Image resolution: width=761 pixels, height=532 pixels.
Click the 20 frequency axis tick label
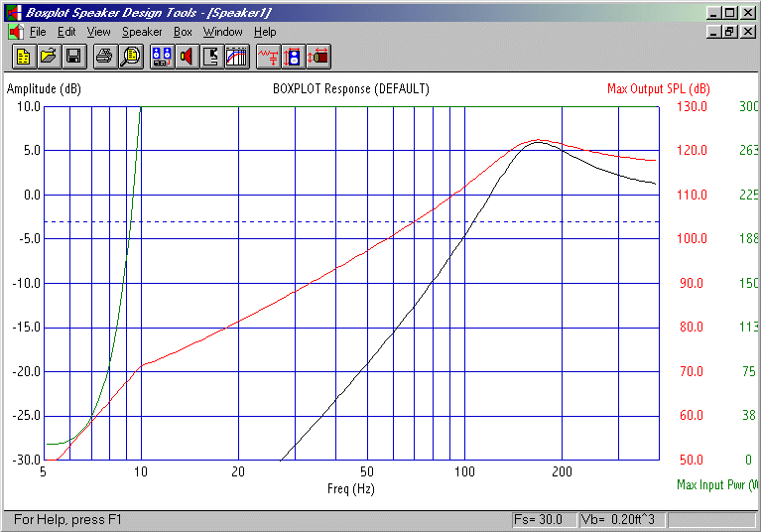click(x=238, y=471)
